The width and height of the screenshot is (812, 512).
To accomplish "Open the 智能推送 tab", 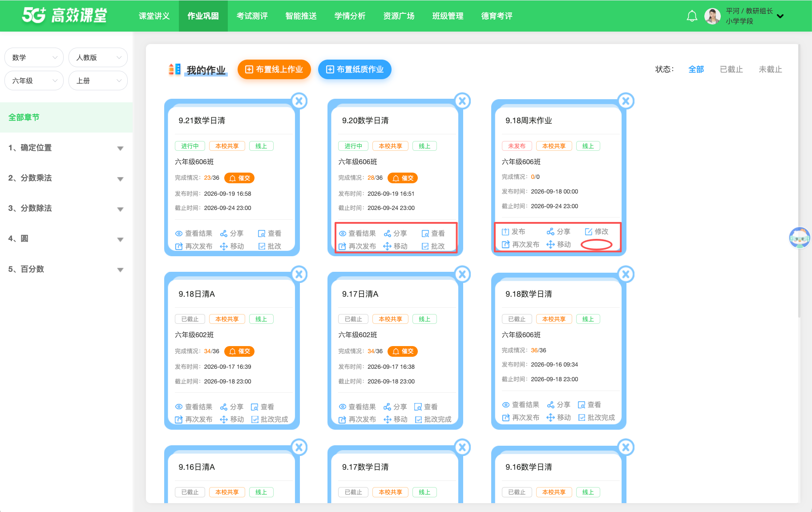I will [301, 16].
